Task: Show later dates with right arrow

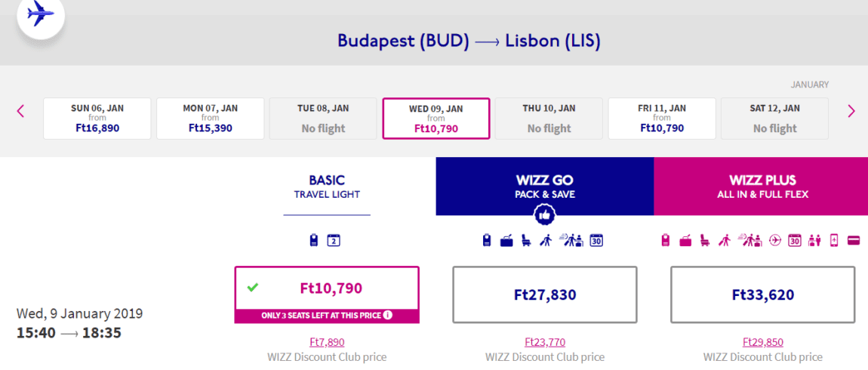Action: (851, 111)
